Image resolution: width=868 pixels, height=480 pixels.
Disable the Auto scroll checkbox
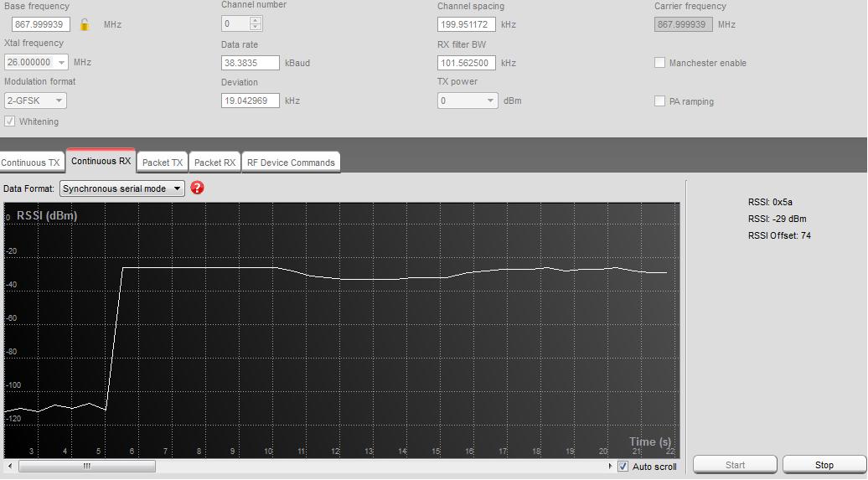click(x=623, y=466)
